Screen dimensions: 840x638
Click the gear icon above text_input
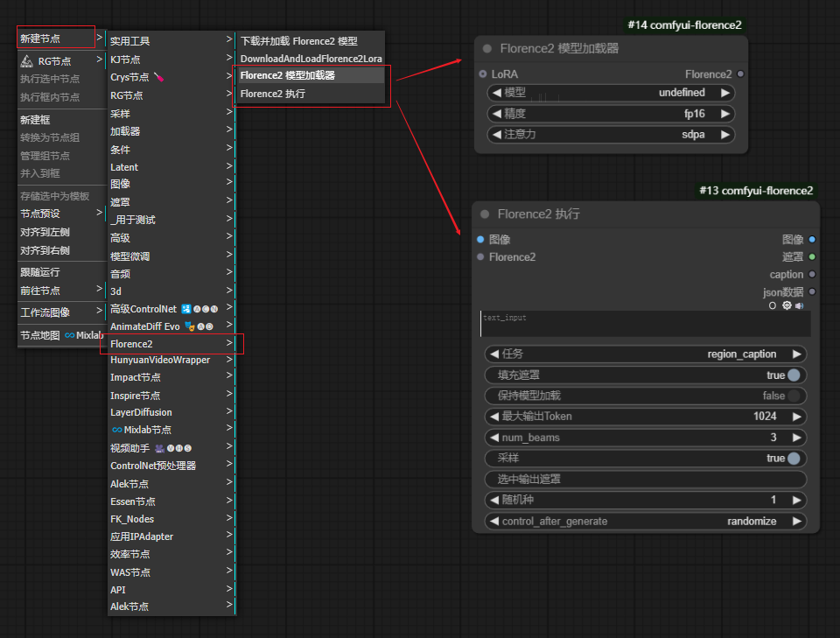point(787,305)
